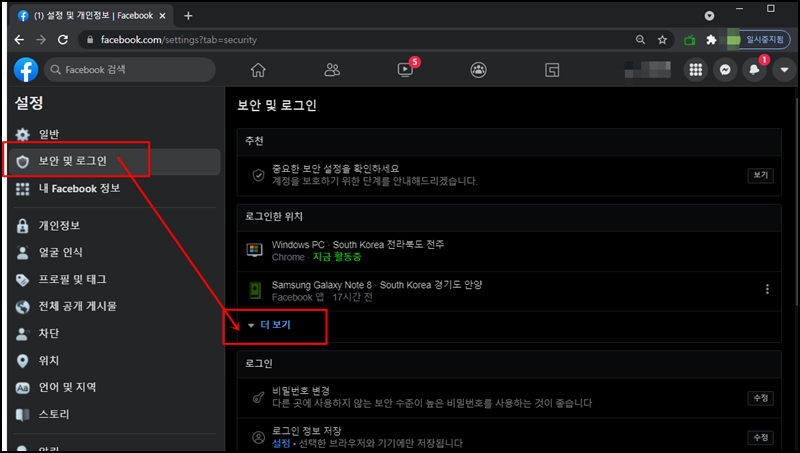Go back with browser back arrow

(19, 40)
